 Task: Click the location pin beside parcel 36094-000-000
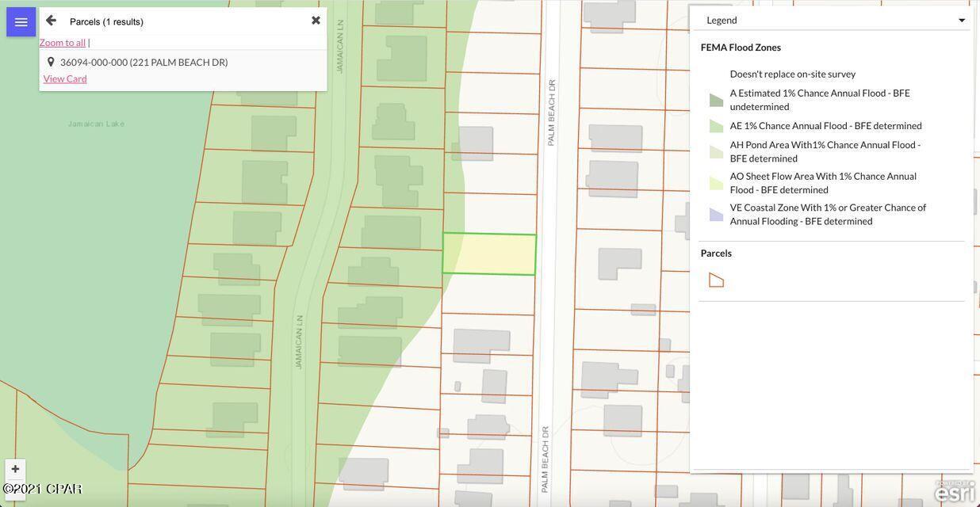(51, 62)
